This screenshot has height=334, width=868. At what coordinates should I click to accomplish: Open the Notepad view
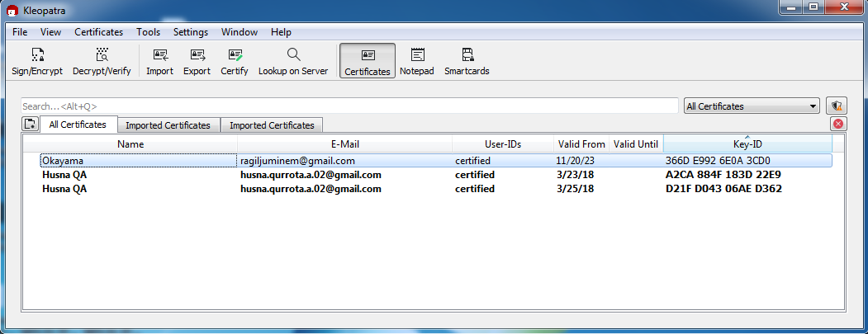pos(417,61)
